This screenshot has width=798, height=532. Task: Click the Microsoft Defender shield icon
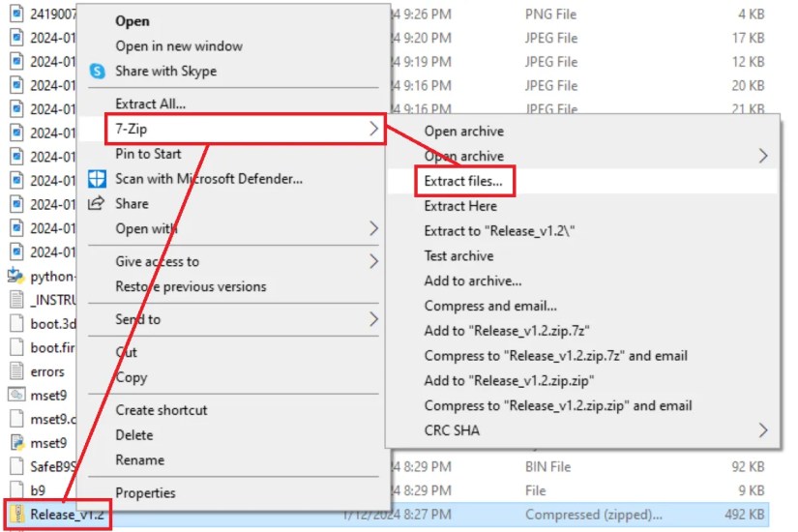click(97, 179)
